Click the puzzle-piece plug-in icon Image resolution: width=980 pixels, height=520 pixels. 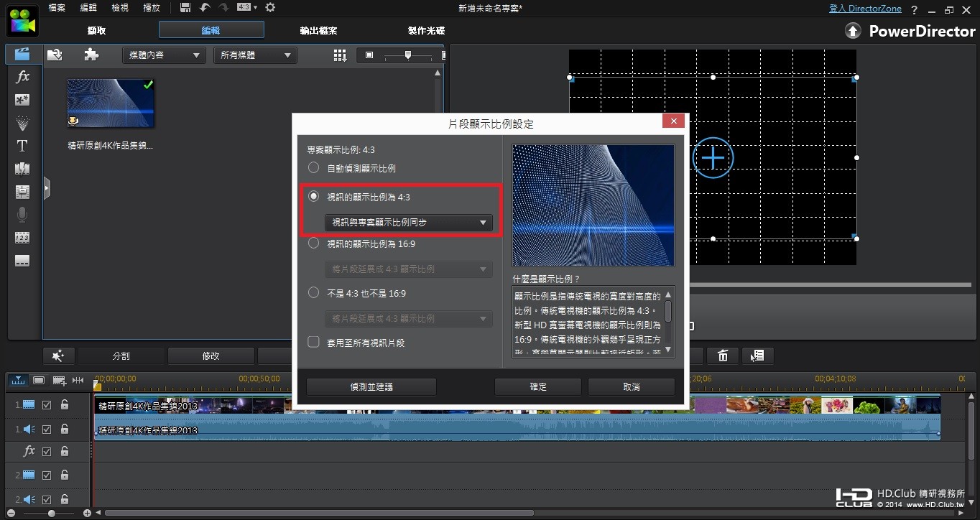[91, 55]
